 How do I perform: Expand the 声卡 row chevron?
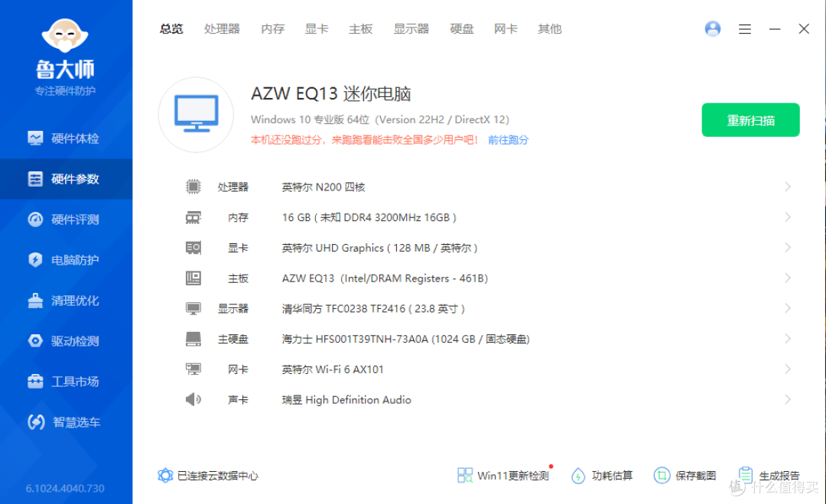point(788,400)
